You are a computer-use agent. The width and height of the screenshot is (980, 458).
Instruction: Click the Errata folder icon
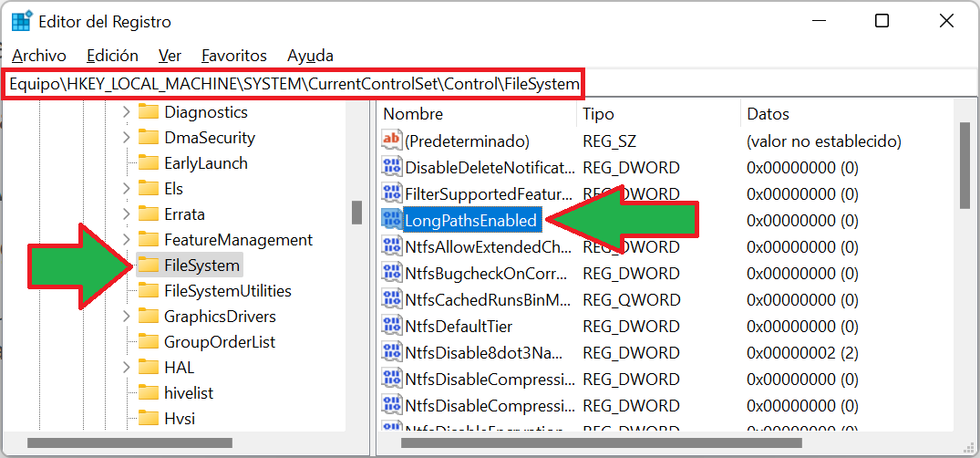pyautogui.click(x=148, y=214)
